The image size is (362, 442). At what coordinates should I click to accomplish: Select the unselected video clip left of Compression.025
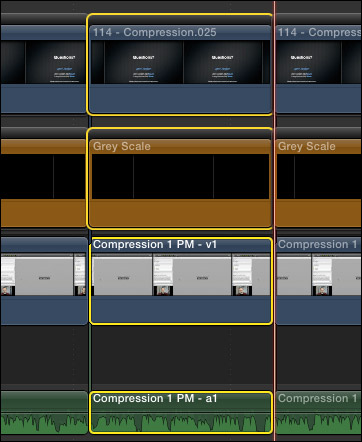point(43,69)
